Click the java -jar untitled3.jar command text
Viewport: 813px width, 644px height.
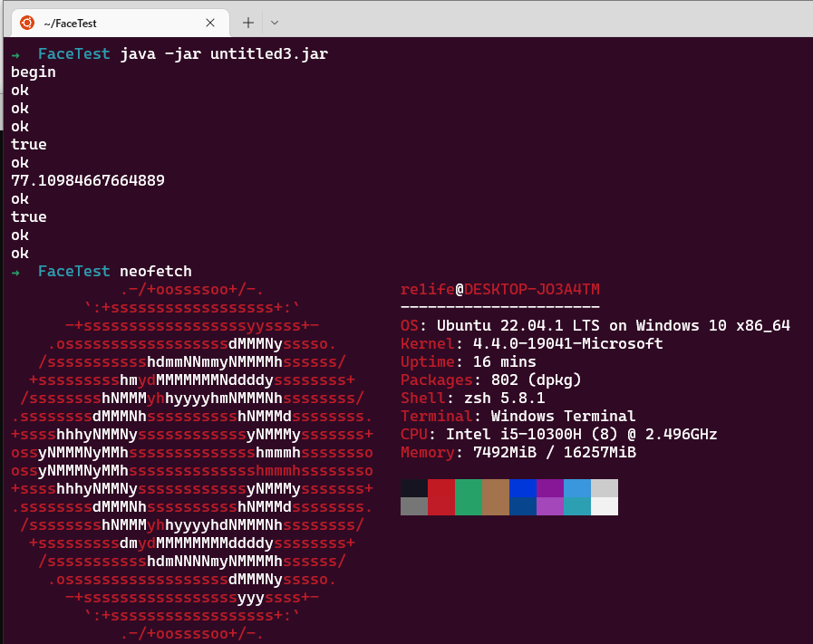pos(224,54)
